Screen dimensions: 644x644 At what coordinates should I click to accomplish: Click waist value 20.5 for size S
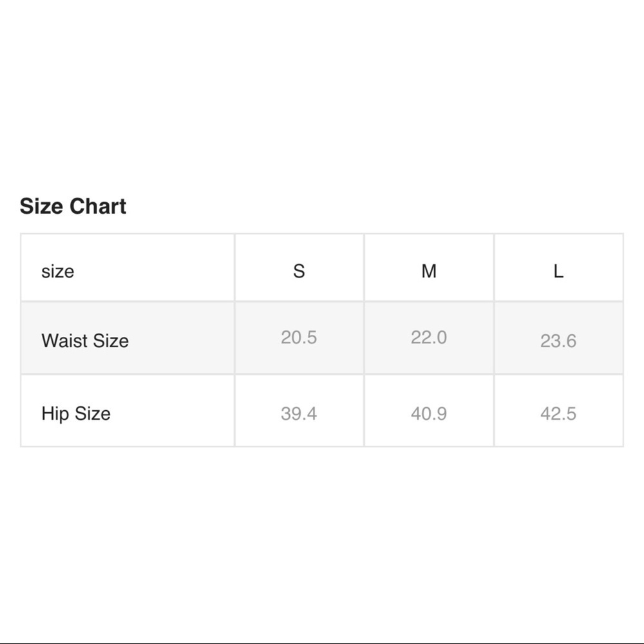click(299, 337)
